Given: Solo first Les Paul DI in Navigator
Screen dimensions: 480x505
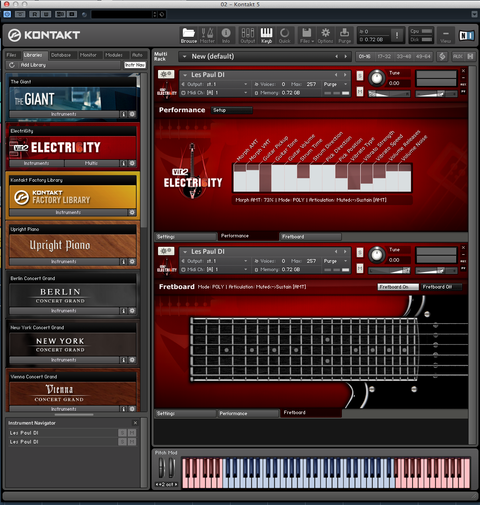Looking at the screenshot, I should 122,433.
